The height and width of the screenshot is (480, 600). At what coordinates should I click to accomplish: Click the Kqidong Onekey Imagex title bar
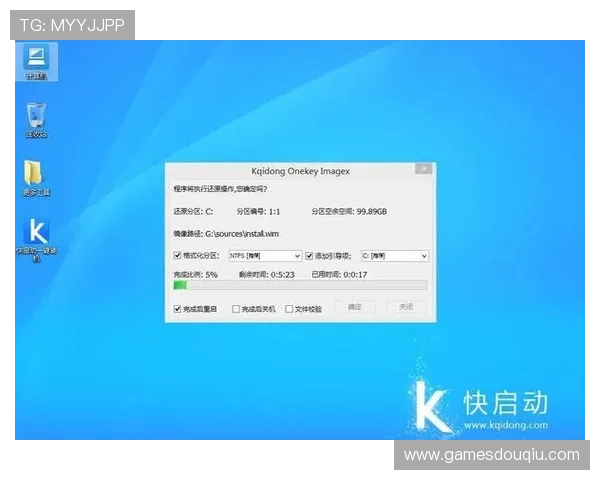click(300, 171)
